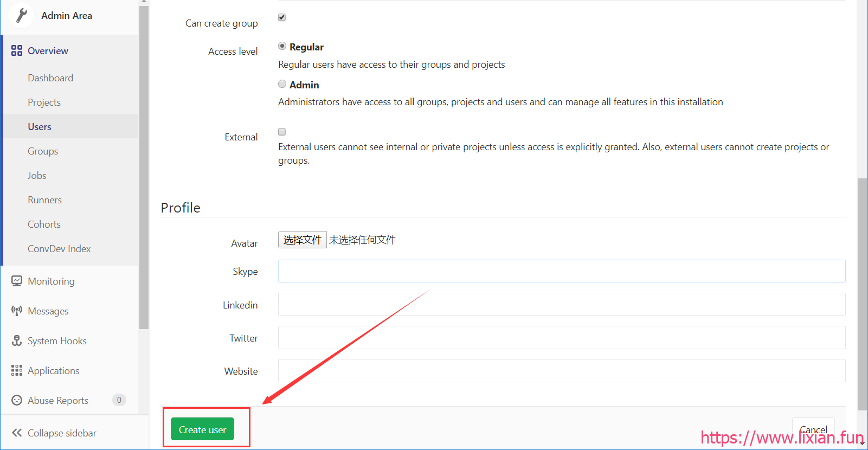Click the Applications grid icon
Viewport: 868px width, 450px height.
pyautogui.click(x=17, y=370)
